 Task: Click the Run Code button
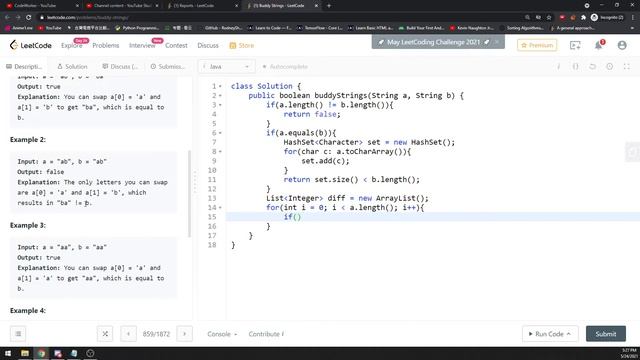pos(550,334)
